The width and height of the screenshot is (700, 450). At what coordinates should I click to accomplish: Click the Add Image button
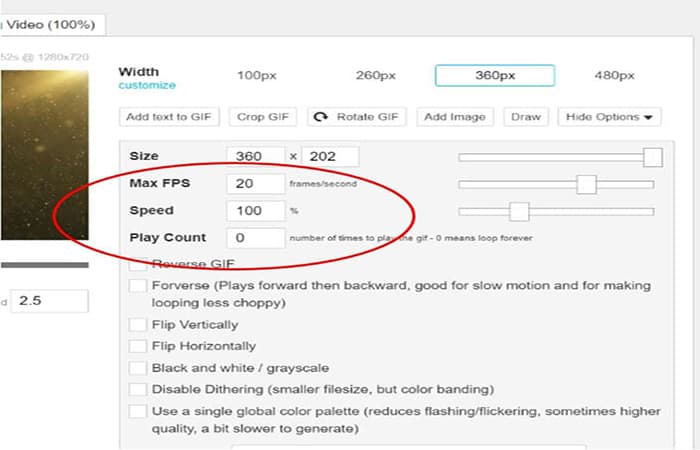point(454,117)
